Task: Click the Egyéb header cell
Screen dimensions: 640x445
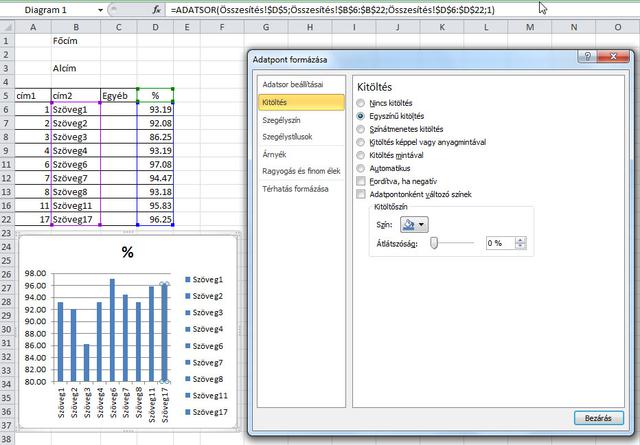Action: 119,96
